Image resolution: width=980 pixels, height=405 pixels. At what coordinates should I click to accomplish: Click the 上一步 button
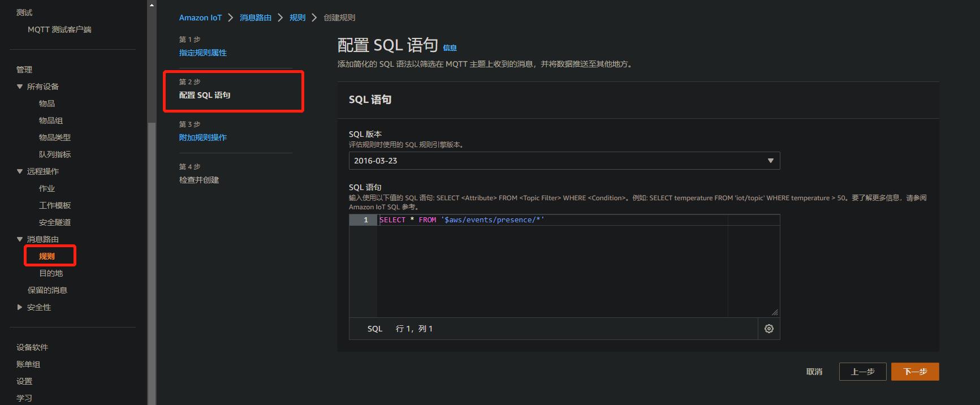(862, 372)
